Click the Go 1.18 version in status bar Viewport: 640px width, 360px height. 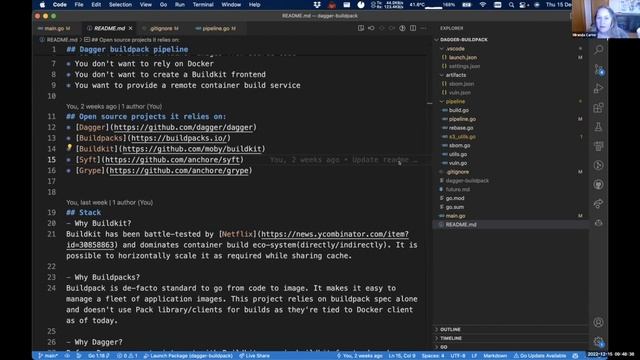98,356
